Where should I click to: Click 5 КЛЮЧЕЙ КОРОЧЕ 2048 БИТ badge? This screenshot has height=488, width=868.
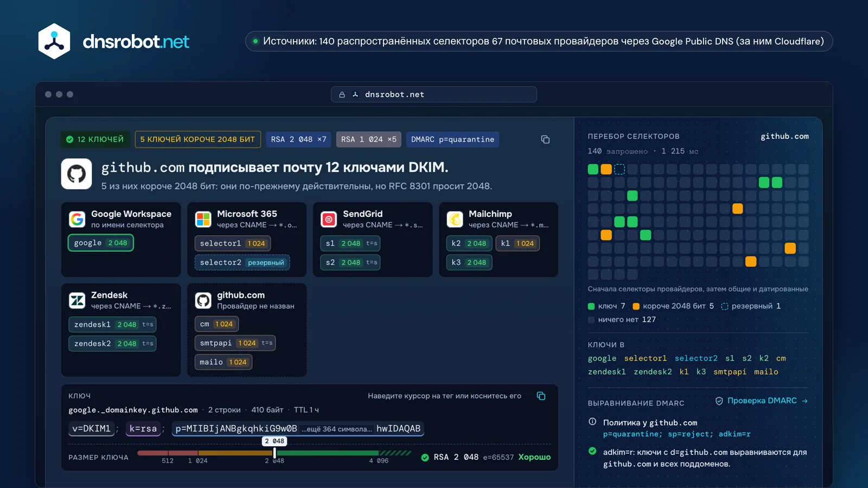point(197,139)
